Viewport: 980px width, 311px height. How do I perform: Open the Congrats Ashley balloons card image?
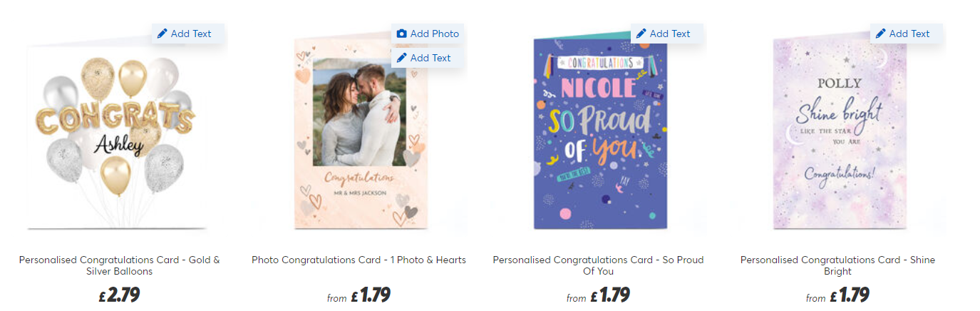point(118,136)
